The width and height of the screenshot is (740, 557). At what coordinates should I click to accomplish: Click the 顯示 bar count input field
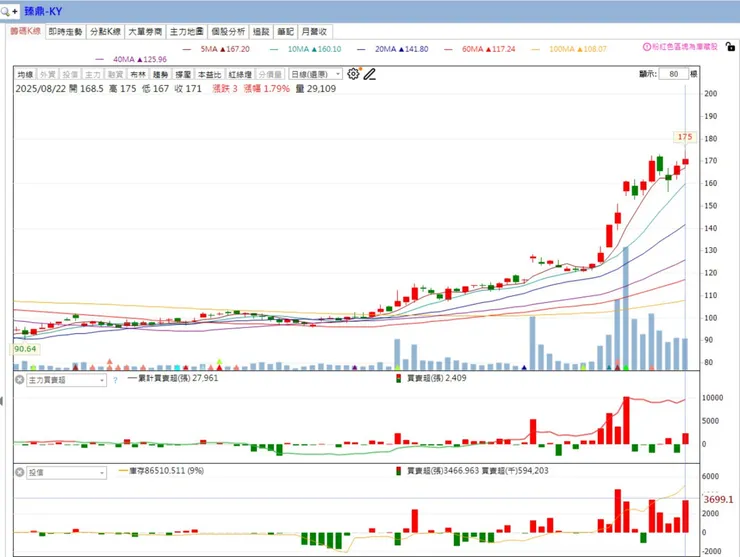(x=673, y=74)
